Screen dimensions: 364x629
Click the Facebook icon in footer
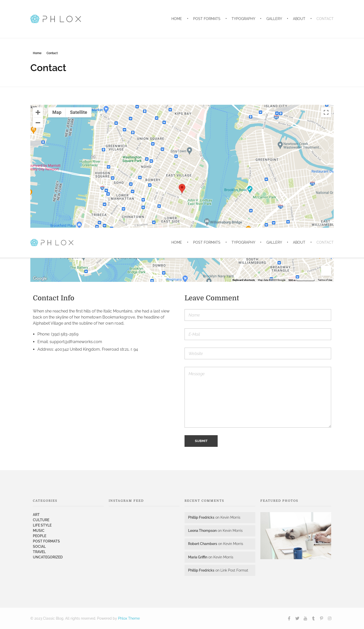pos(289,618)
